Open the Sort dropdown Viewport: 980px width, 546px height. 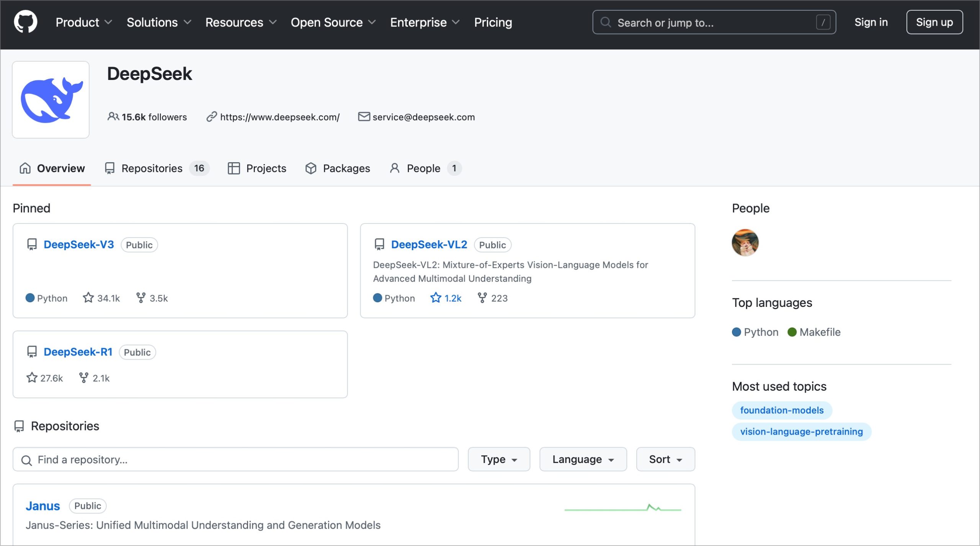click(665, 459)
